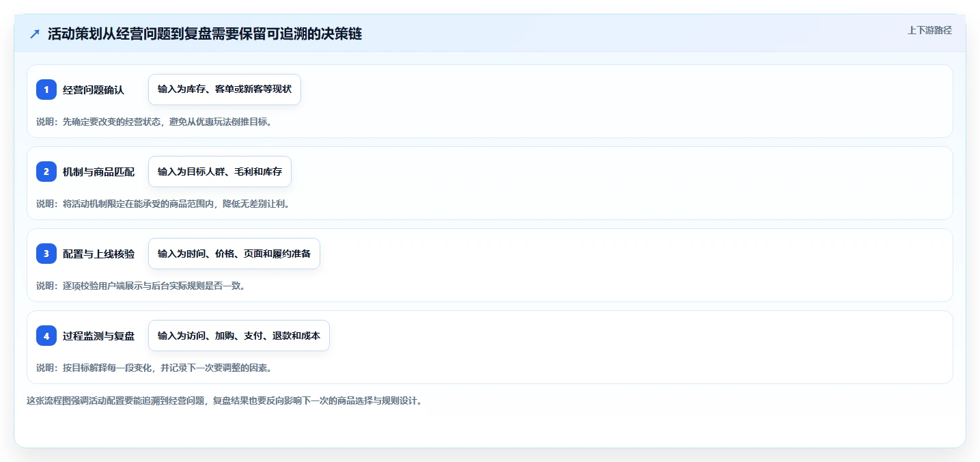980x462 pixels.
Task: Click the title 活动策划从经营问题到复盘需要保留可追溯的决策链
Action: click(x=205, y=34)
